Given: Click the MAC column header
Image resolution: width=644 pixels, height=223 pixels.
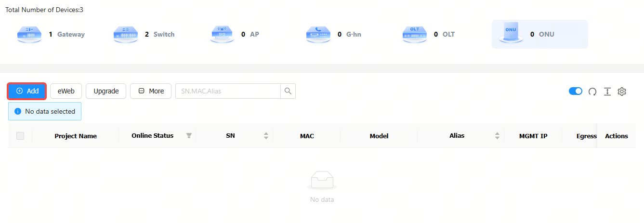Looking at the screenshot, I should [307, 136].
